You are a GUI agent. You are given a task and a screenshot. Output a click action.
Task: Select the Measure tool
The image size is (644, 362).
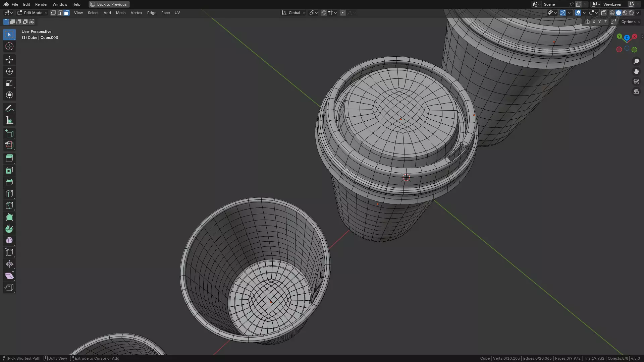(x=9, y=120)
